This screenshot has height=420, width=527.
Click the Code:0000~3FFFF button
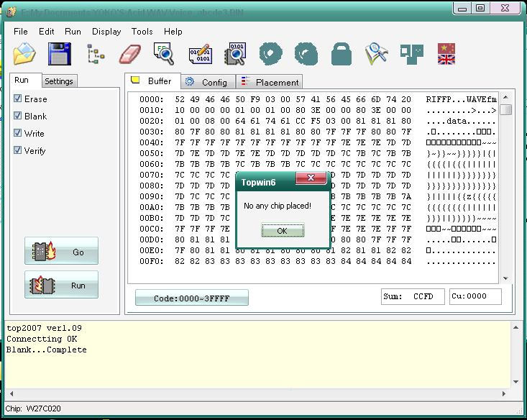point(192,298)
